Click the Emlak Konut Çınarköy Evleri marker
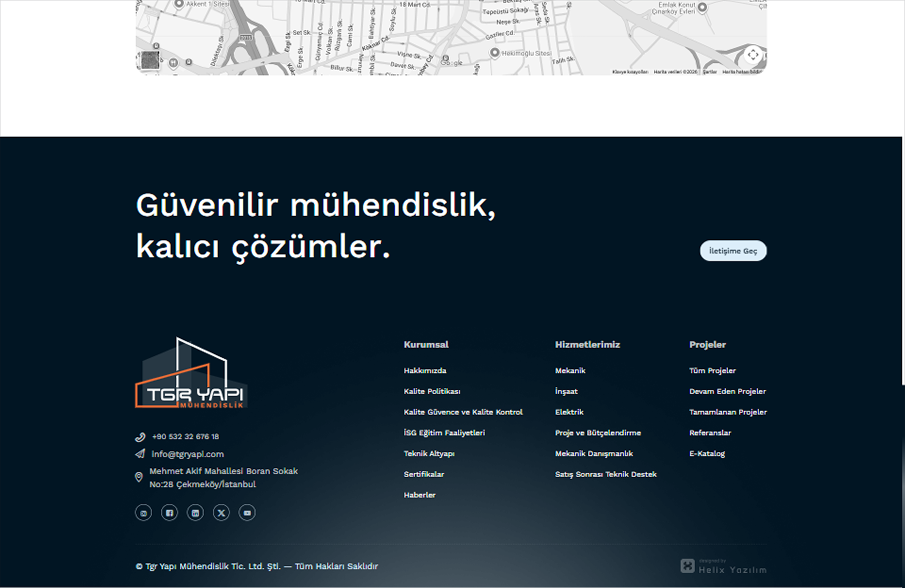 pyautogui.click(x=702, y=7)
